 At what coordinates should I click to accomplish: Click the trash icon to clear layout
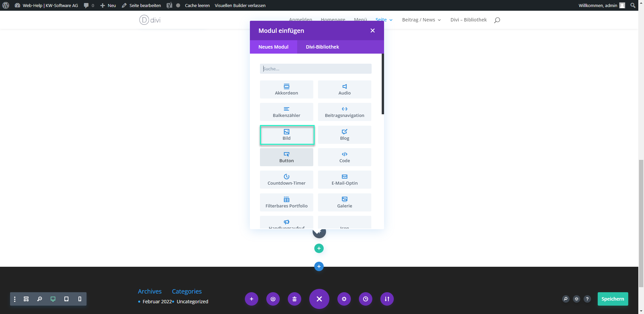[294, 299]
